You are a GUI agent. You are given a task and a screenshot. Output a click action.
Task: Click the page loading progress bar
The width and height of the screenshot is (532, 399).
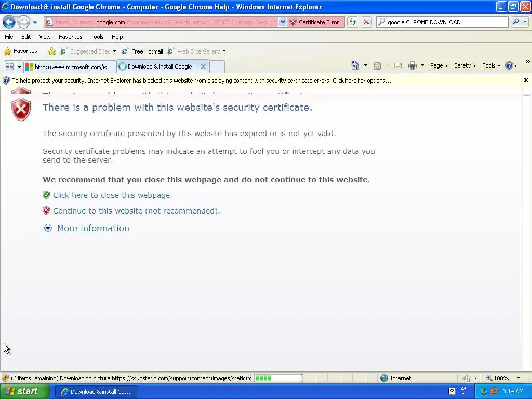coord(278,378)
